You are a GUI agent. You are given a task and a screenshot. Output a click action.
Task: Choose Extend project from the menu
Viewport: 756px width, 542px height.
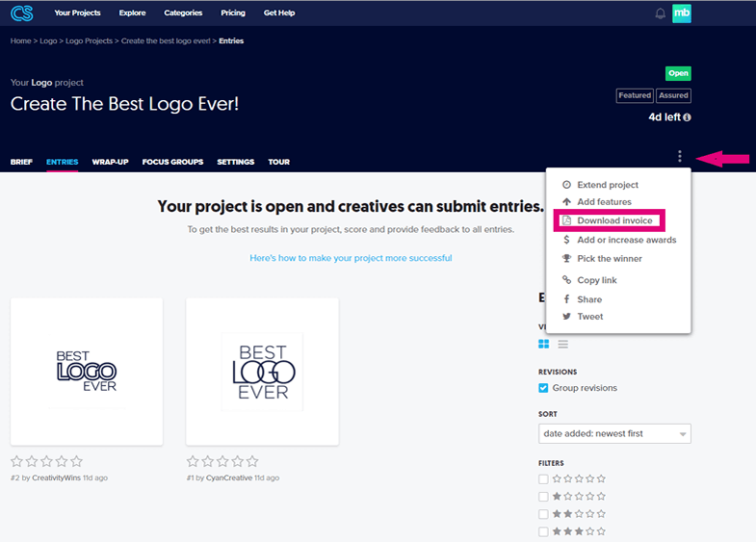[608, 185]
